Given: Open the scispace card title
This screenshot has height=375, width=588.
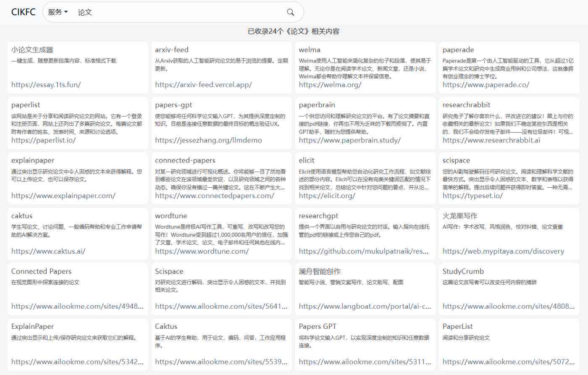Looking at the screenshot, I should coord(456,160).
